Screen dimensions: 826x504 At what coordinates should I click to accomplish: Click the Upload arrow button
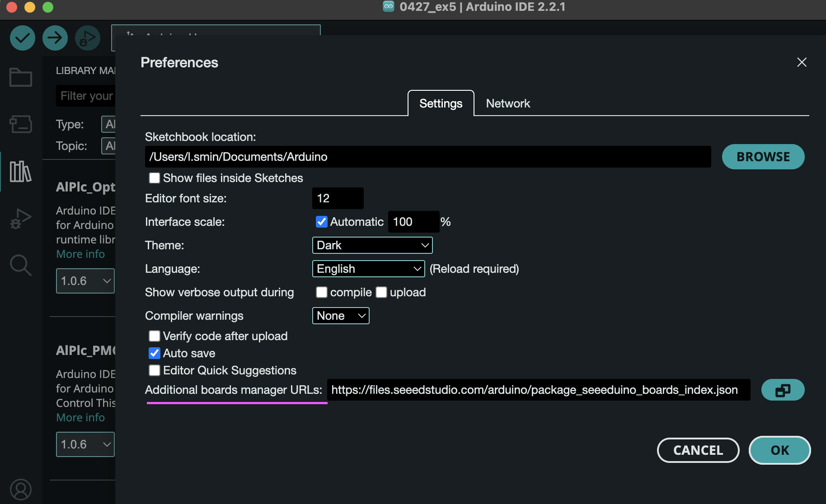click(55, 38)
